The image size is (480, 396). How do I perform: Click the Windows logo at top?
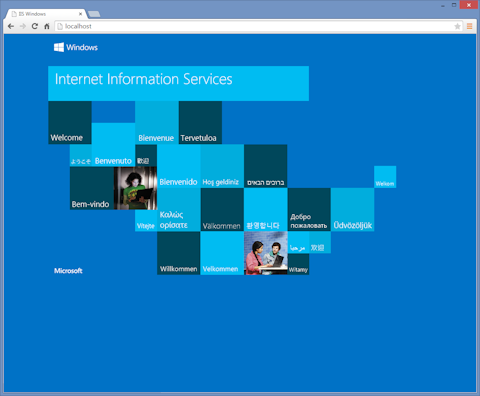coord(76,47)
